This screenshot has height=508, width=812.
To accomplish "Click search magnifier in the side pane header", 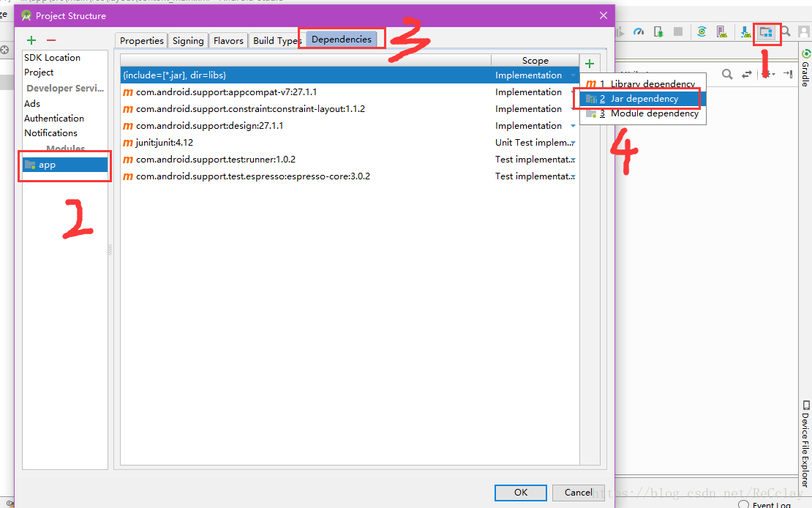I will pyautogui.click(x=727, y=74).
